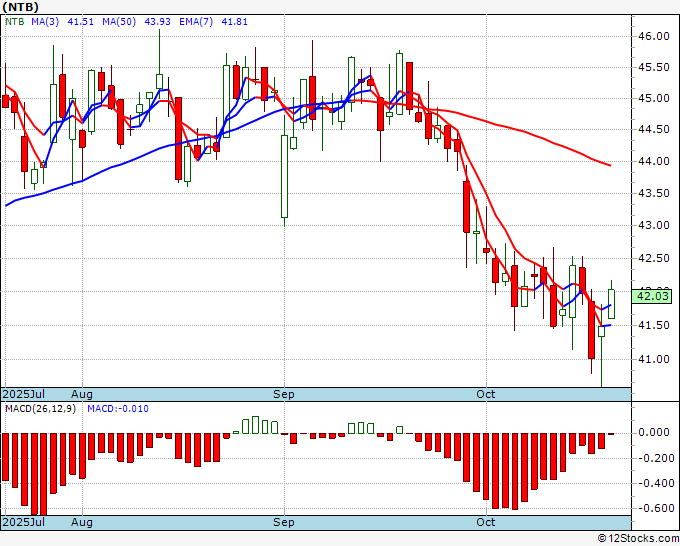Click the 42.50 price axis label

pyautogui.click(x=654, y=258)
